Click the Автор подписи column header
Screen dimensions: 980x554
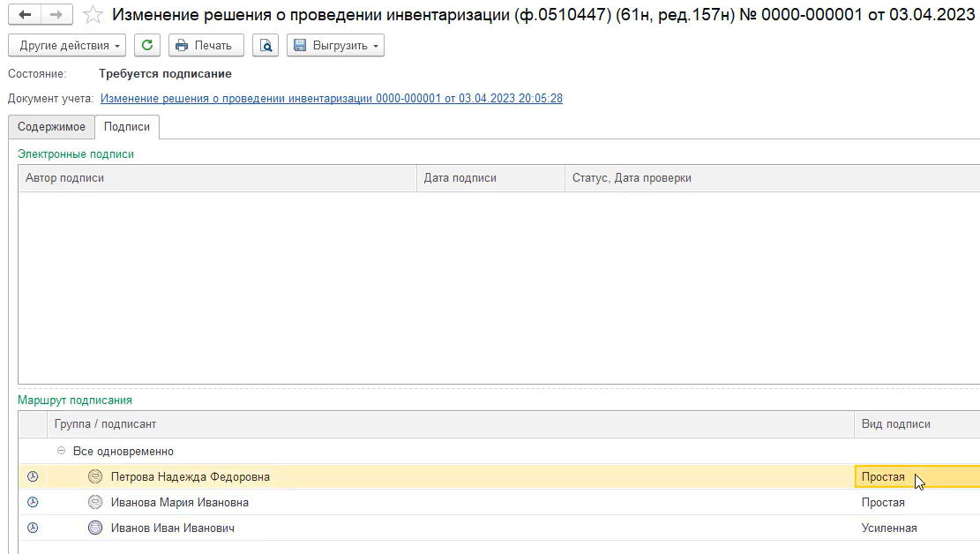[218, 178]
